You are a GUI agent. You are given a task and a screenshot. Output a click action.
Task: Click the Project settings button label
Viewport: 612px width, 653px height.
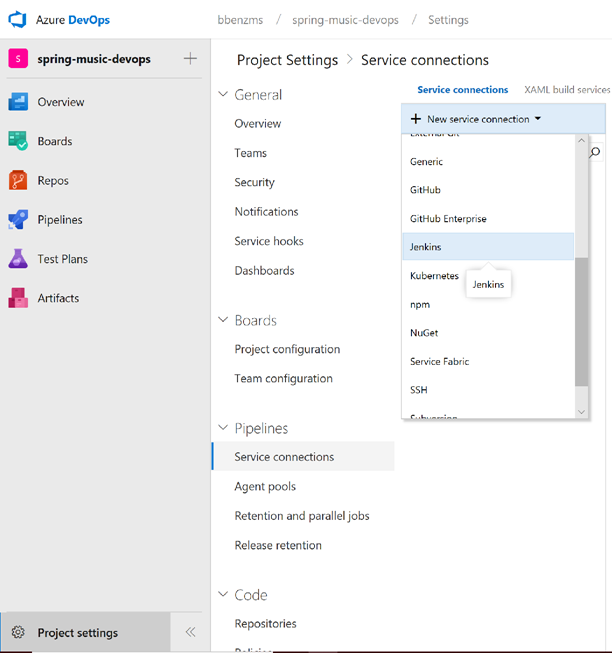(78, 633)
